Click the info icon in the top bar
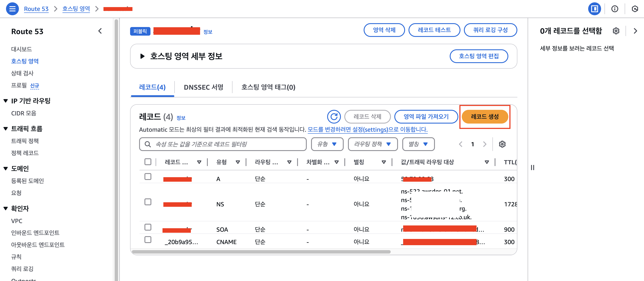Image resolution: width=644 pixels, height=281 pixels. (615, 9)
